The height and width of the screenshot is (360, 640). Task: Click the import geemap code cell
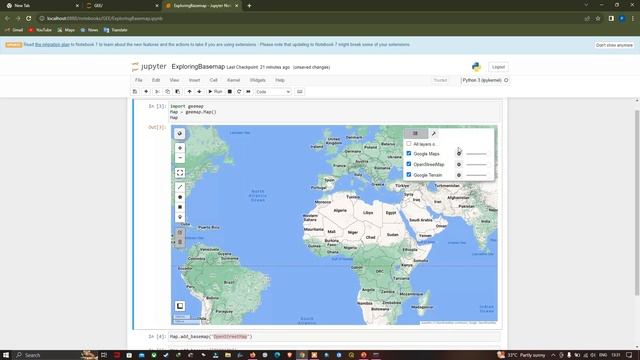pyautogui.click(x=334, y=111)
